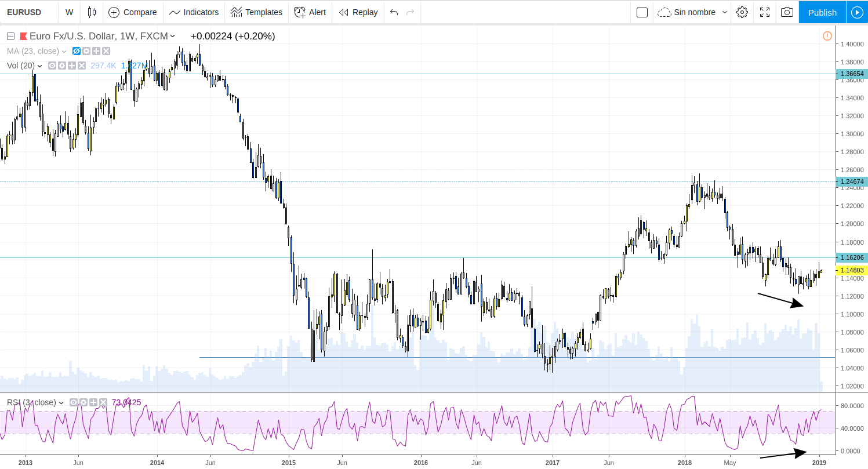The width and height of the screenshot is (868, 469).
Task: Switch chart style via the bar type menu
Action: [92, 12]
